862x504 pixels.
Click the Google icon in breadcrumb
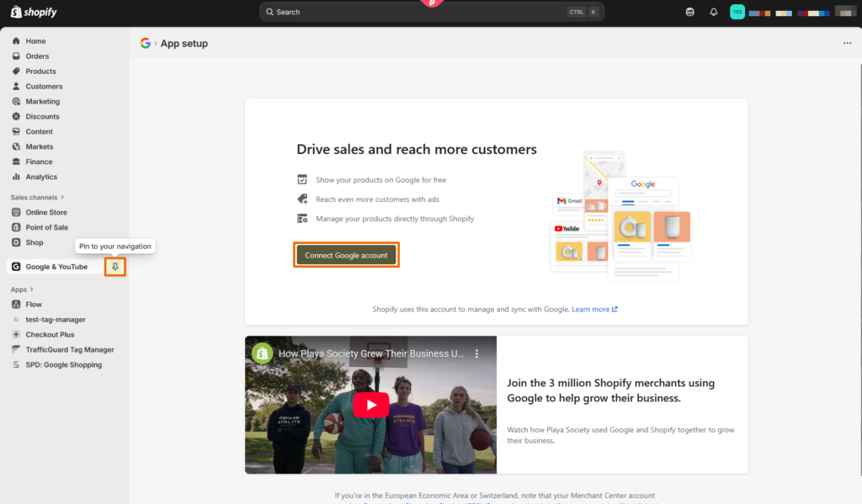click(x=146, y=44)
